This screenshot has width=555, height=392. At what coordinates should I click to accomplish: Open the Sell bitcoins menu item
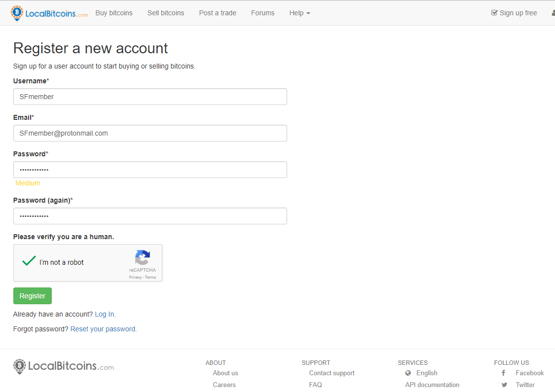coord(166,13)
